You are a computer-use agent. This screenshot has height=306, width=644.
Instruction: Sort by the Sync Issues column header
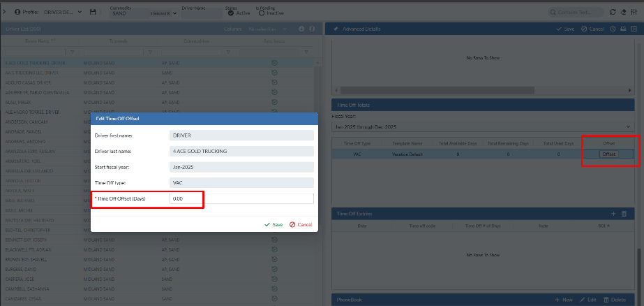click(x=274, y=41)
